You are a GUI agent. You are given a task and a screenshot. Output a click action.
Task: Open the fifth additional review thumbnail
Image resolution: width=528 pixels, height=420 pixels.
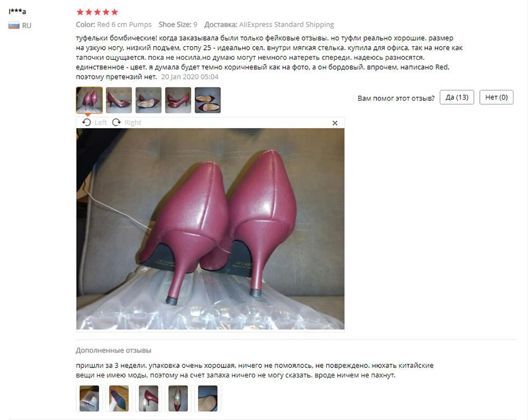pyautogui.click(x=208, y=398)
